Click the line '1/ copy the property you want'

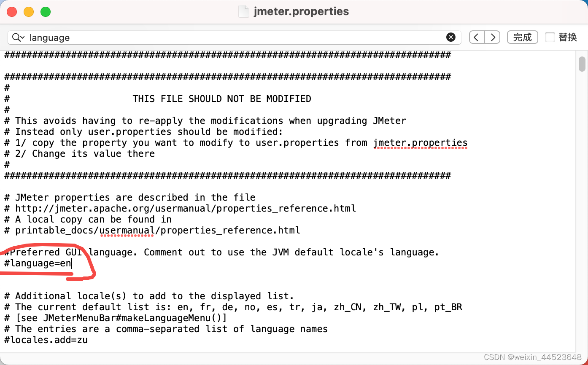coord(236,142)
